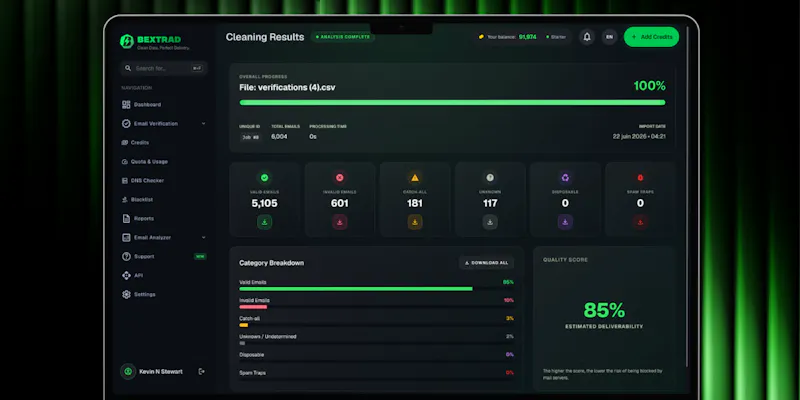Open the EN language selector

(609, 37)
